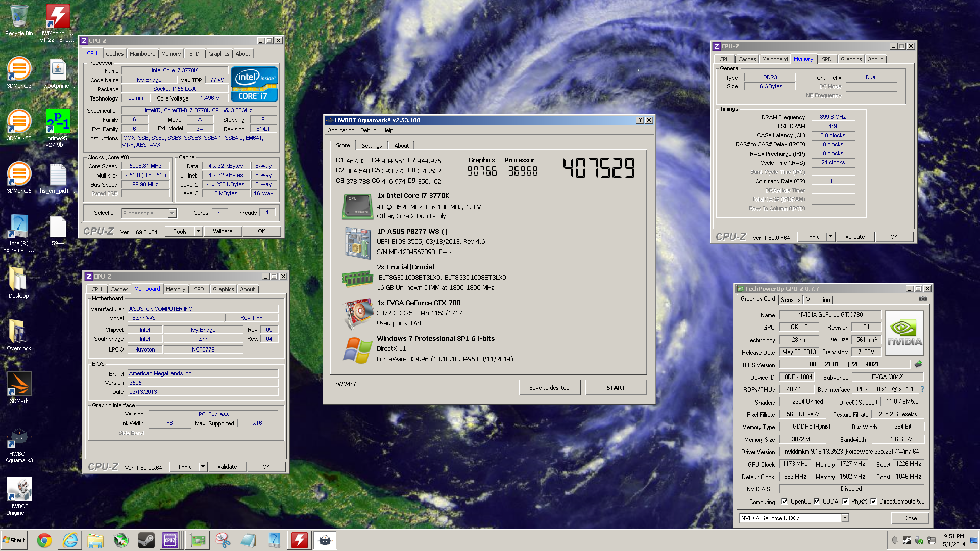Launch prime95 desktop shortcut
The height and width of the screenshot is (551, 980).
(58, 128)
